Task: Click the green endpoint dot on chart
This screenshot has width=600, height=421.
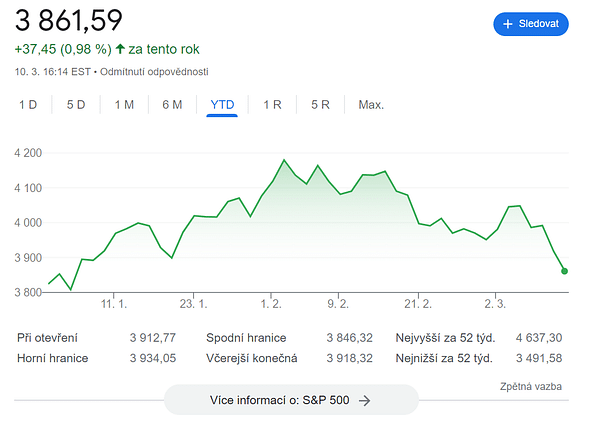Action: (x=564, y=271)
